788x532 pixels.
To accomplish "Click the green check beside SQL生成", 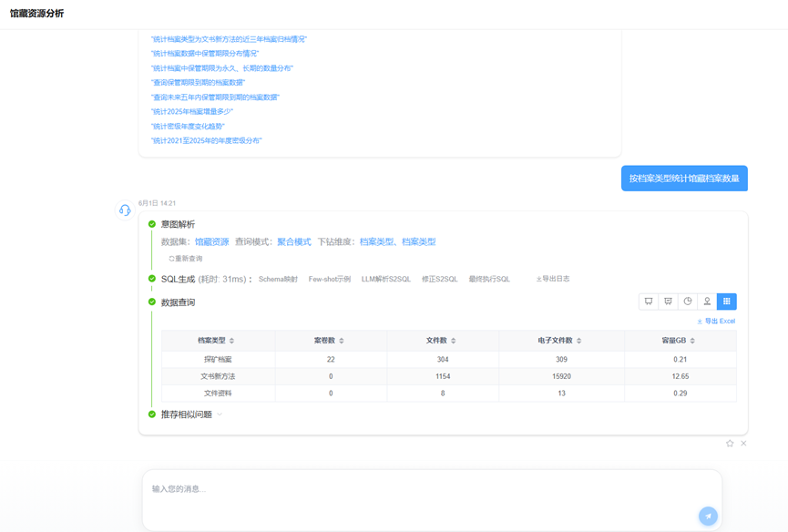I will pos(152,279).
